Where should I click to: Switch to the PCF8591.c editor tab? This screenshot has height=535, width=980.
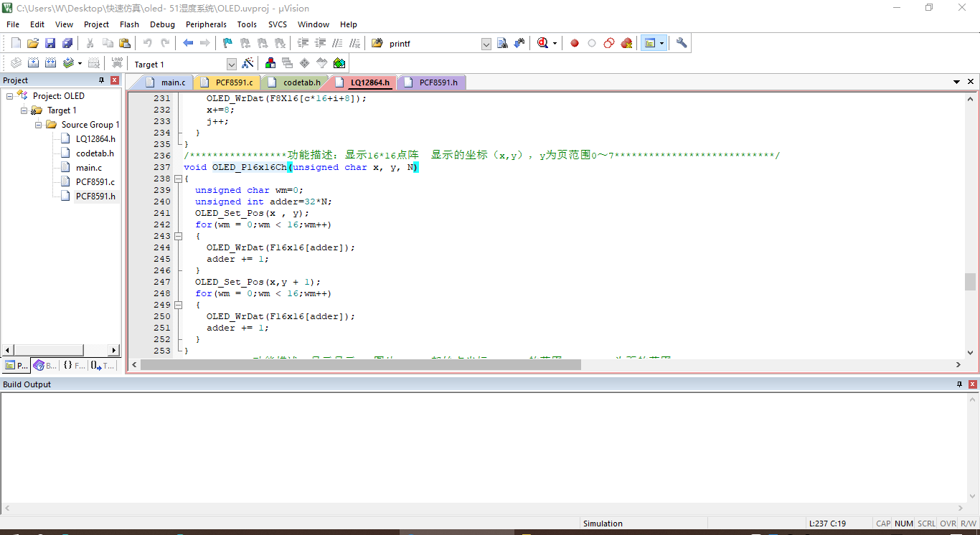point(227,82)
